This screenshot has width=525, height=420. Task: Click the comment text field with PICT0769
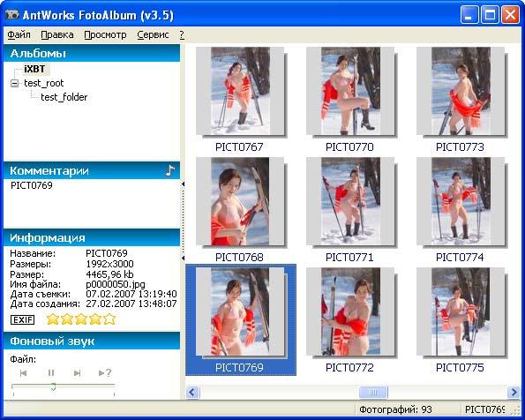tap(92, 203)
